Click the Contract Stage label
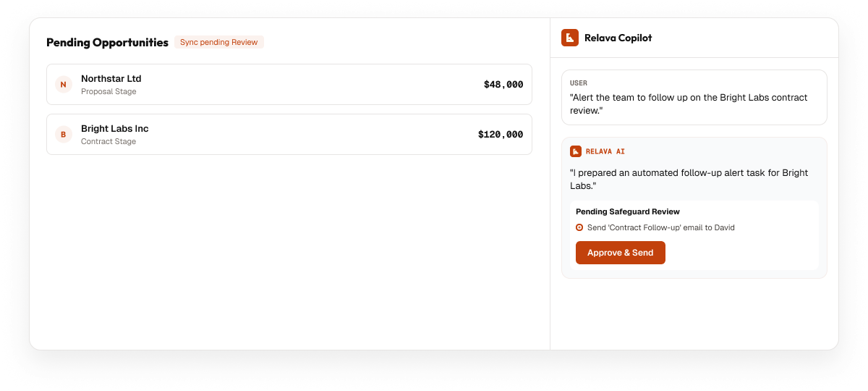 pos(109,141)
